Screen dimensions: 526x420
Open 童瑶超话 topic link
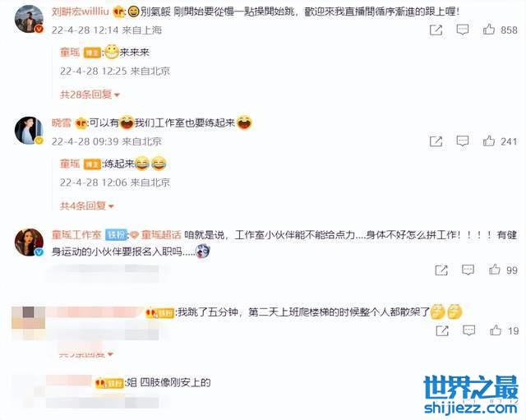click(x=161, y=234)
